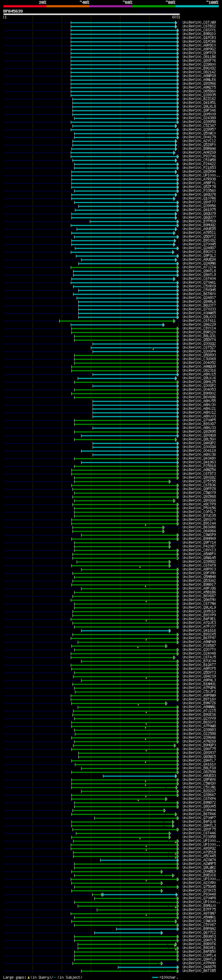Select hit label UniRef100_P23958

coord(199,837)
